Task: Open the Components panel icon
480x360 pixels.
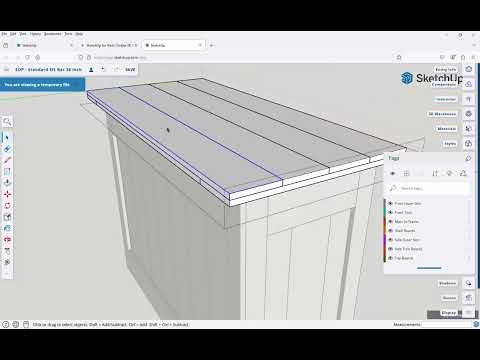Action: (469, 84)
